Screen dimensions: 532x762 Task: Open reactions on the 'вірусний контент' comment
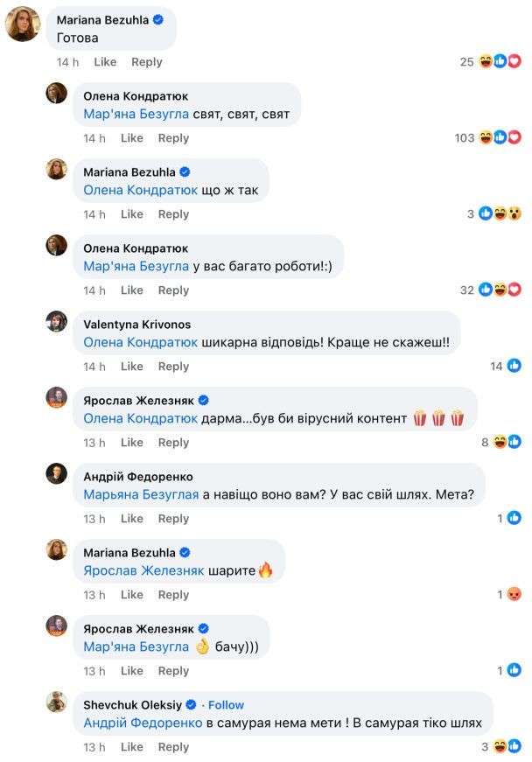500,442
